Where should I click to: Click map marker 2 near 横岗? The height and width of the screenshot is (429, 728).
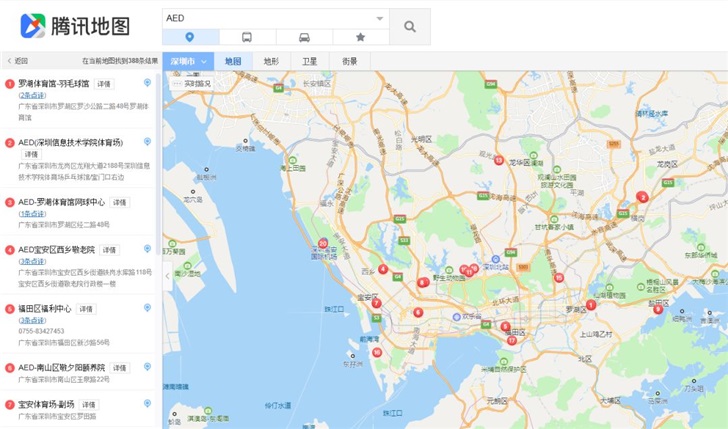[x=642, y=197]
